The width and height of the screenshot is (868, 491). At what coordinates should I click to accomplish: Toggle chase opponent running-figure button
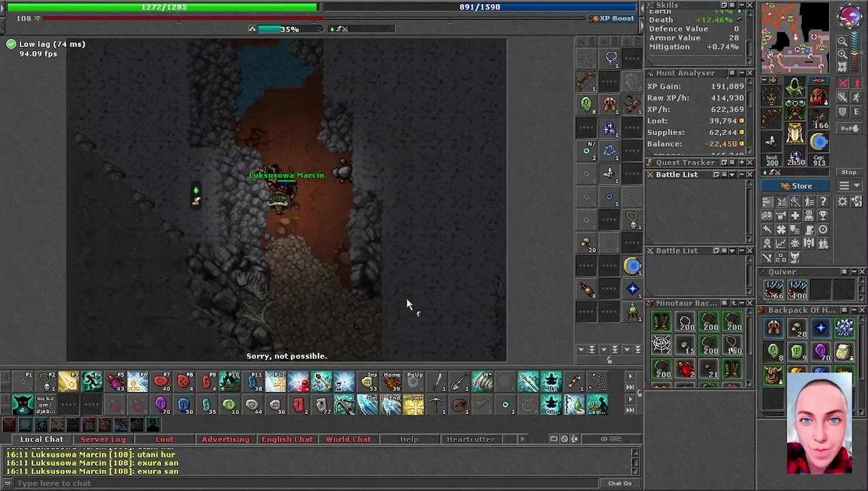pos(857,97)
